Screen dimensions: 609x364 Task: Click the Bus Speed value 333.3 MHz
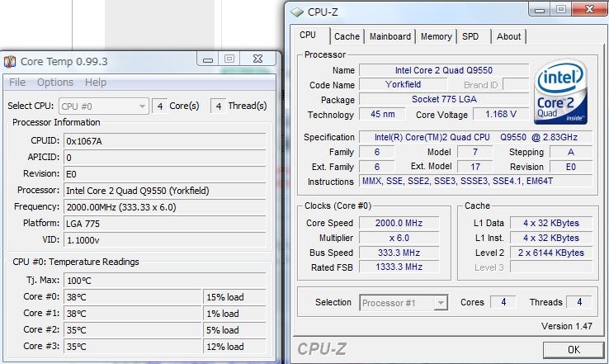(399, 253)
